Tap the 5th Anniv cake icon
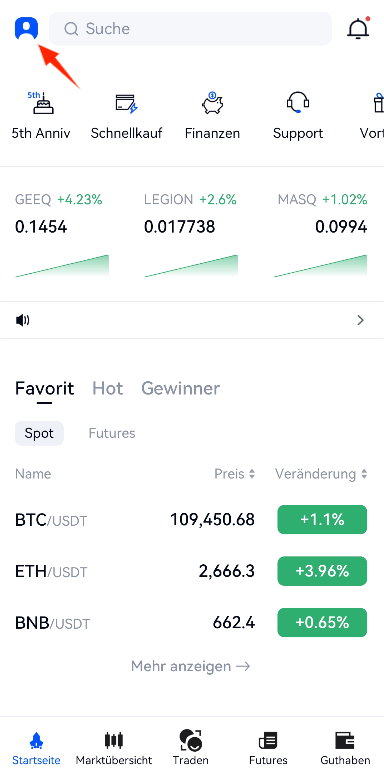This screenshot has height=781, width=384. (41, 103)
